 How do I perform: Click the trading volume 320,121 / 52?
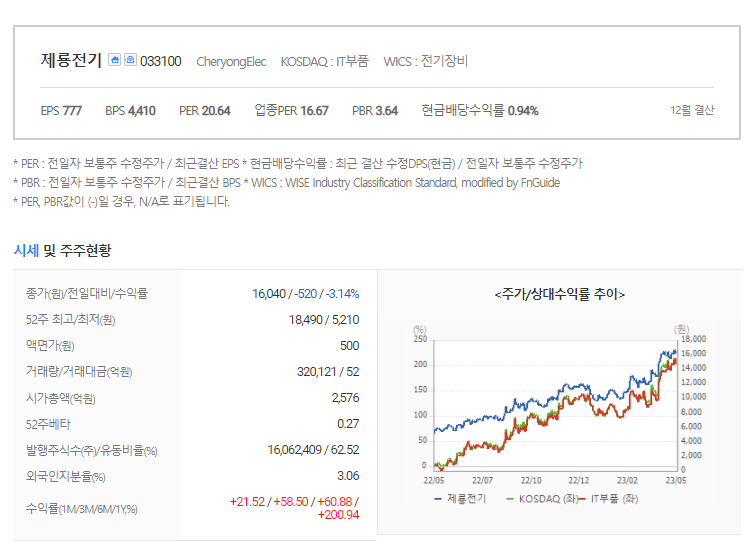click(x=328, y=372)
